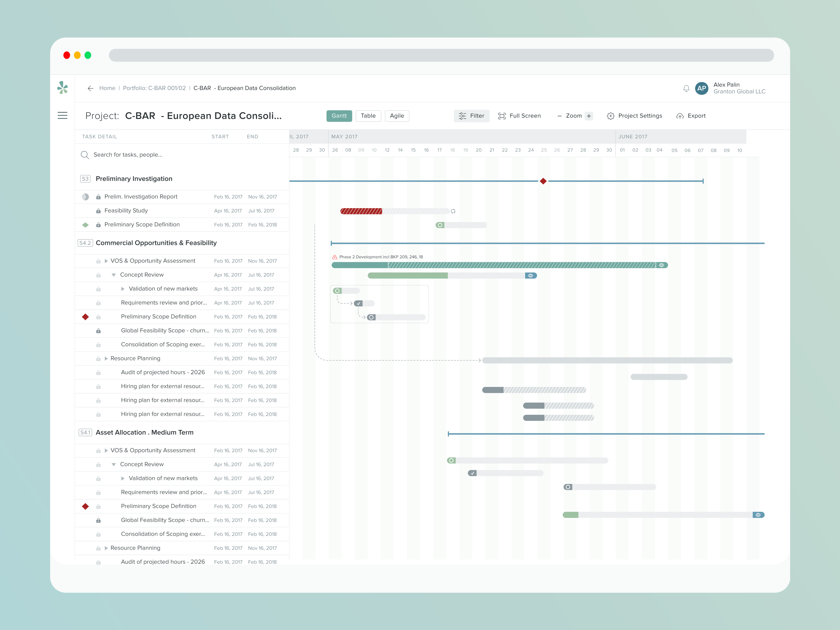840x630 pixels.
Task: Switch to the Table view
Action: click(368, 116)
